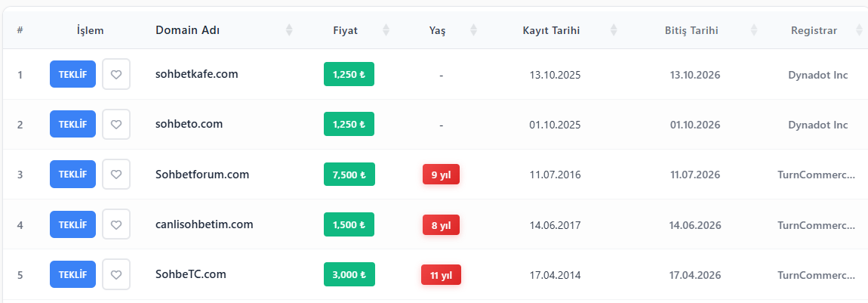This screenshot has height=303, width=868.
Task: Click the 3,000 ₺ green price tag
Action: tap(349, 275)
